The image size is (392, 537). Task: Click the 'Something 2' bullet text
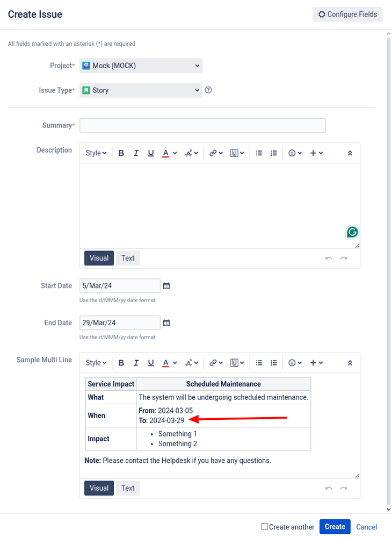point(178,444)
